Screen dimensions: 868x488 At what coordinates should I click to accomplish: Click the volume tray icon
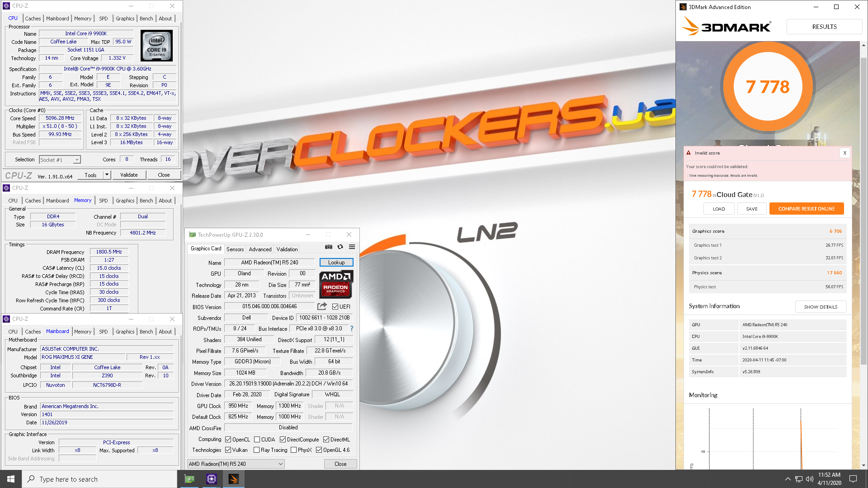810,479
